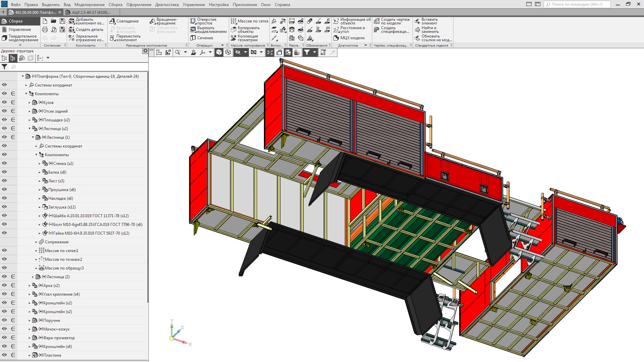644x362 pixels.
Task: Expand the Отсек задний tree node
Action: [30, 111]
